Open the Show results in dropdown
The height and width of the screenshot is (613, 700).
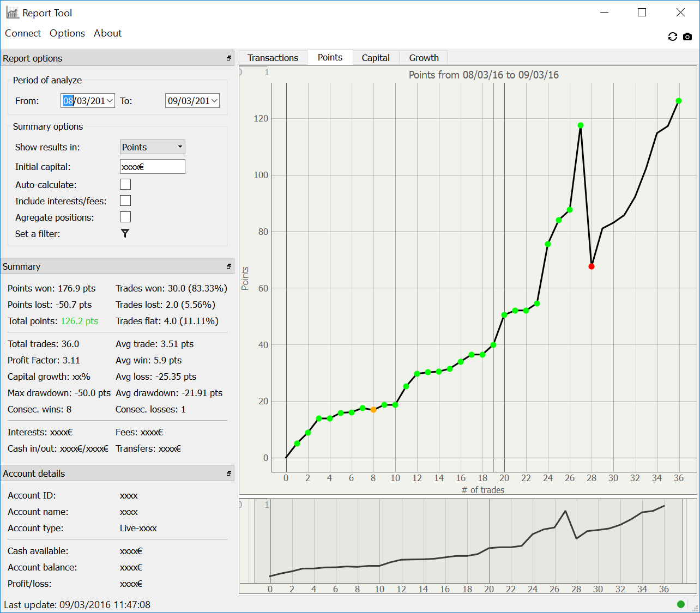(152, 147)
